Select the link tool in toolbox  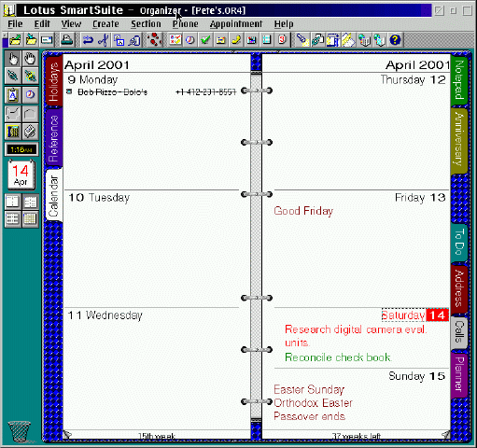[x=13, y=76]
